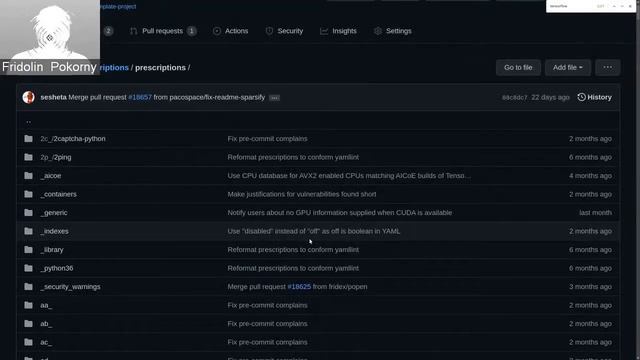Screen dimensions: 640x360
Task: Open the 2p_/2ping folder
Action: coord(56,157)
